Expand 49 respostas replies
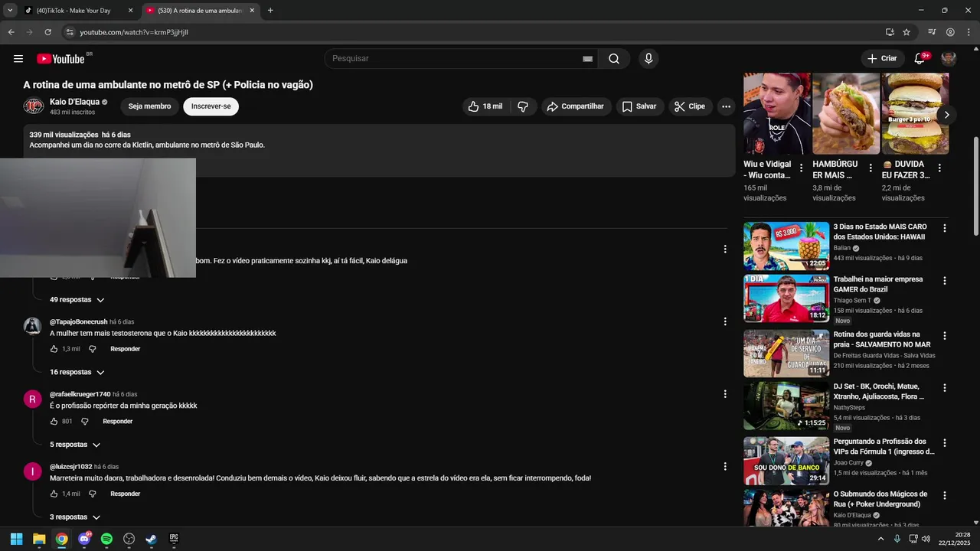The width and height of the screenshot is (980, 551). [77, 300]
